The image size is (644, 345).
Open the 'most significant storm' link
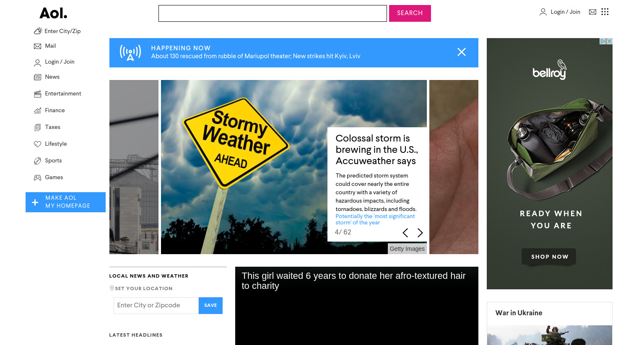tap(375, 219)
